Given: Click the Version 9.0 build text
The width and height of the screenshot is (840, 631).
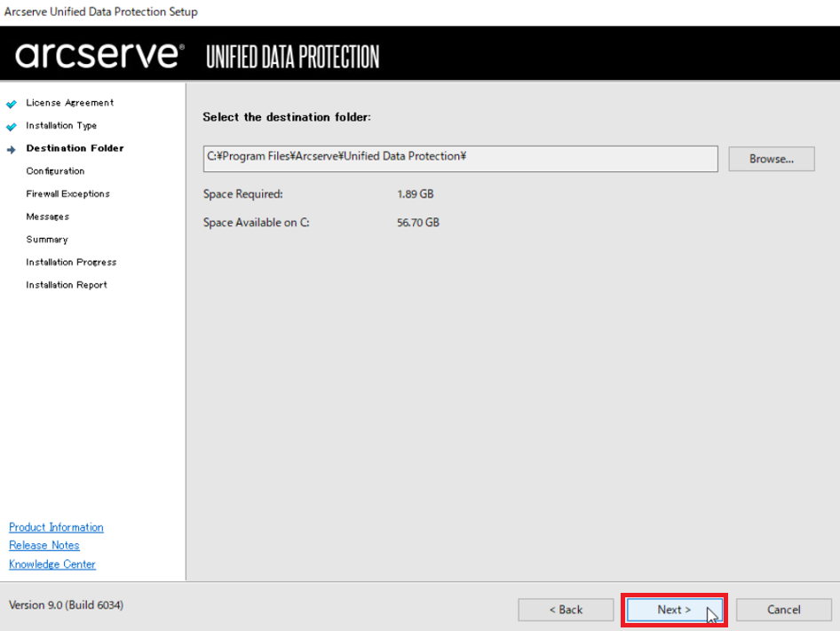Looking at the screenshot, I should click(x=66, y=604).
